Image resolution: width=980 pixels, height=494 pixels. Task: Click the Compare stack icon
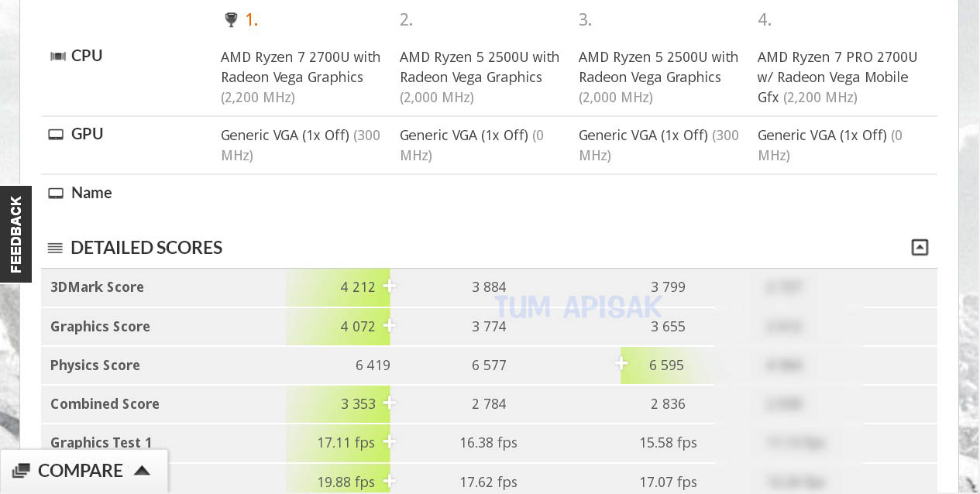(22, 471)
